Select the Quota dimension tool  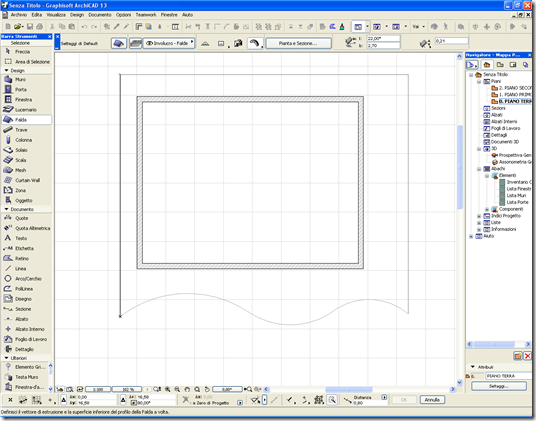26,218
